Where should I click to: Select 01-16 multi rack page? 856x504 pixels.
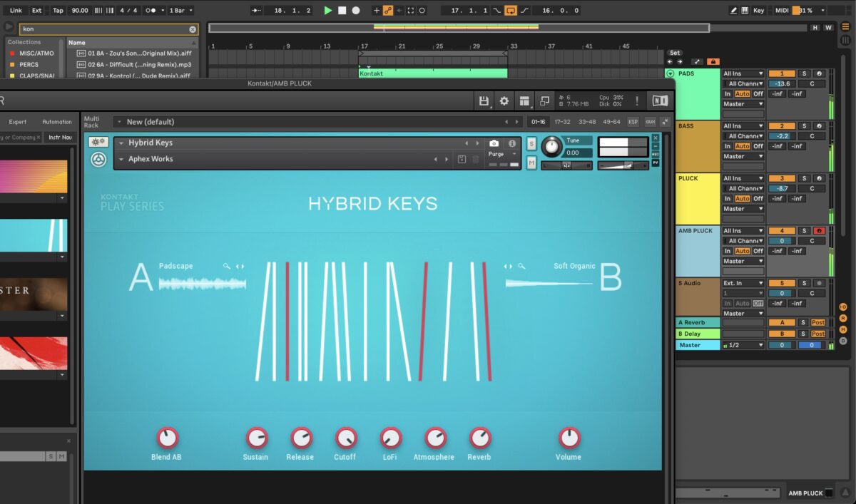(x=538, y=122)
